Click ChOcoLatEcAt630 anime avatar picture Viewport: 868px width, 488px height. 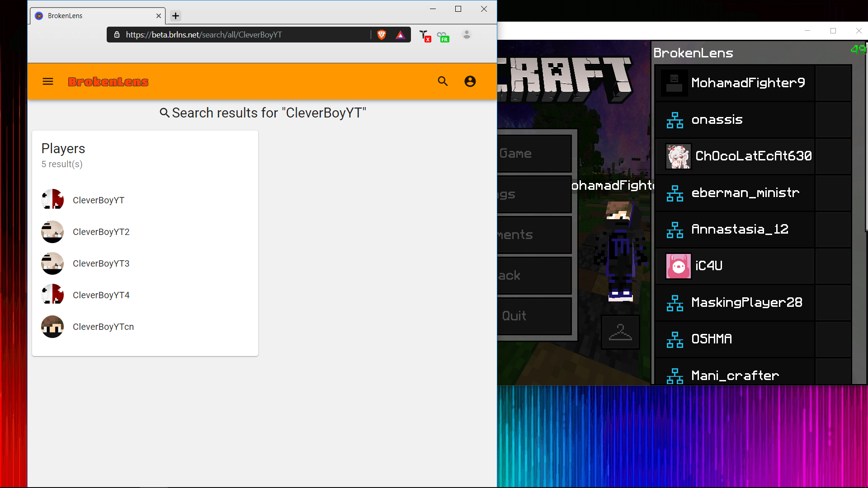[678, 156]
